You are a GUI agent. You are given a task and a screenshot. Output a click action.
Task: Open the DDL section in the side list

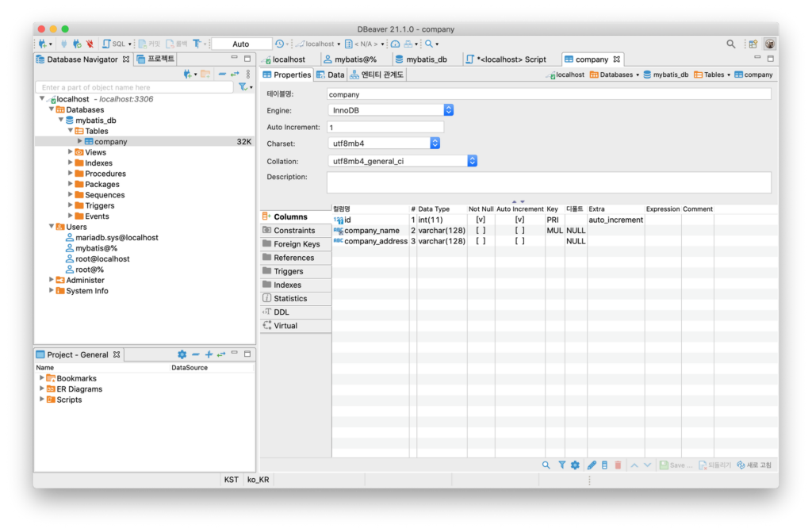pos(282,312)
